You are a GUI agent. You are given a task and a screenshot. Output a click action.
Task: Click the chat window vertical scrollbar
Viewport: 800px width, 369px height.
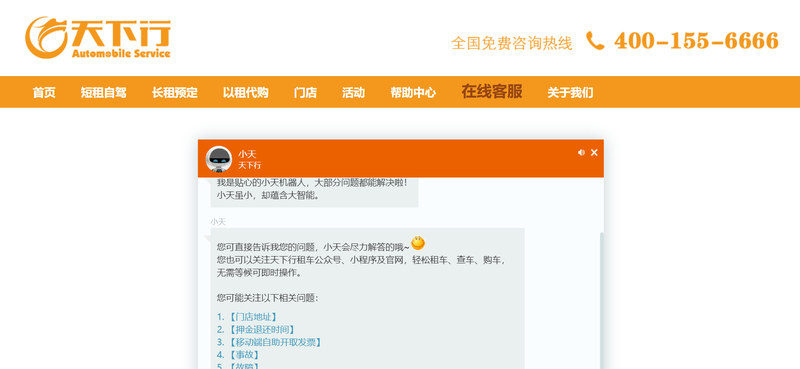(x=602, y=301)
